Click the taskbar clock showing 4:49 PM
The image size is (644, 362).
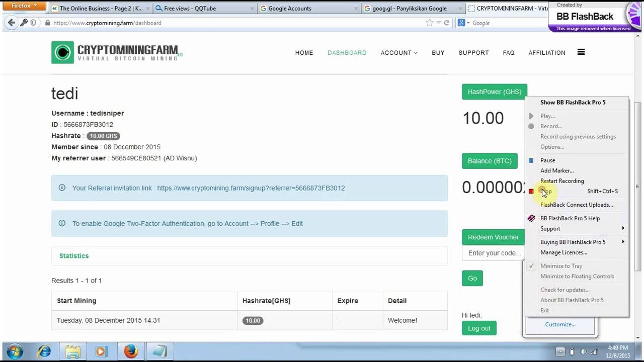[618, 351]
